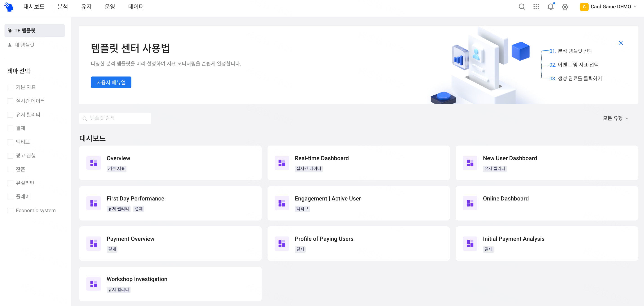The height and width of the screenshot is (306, 644).
Task: Open the Online Dashboard template title
Action: 506,198
